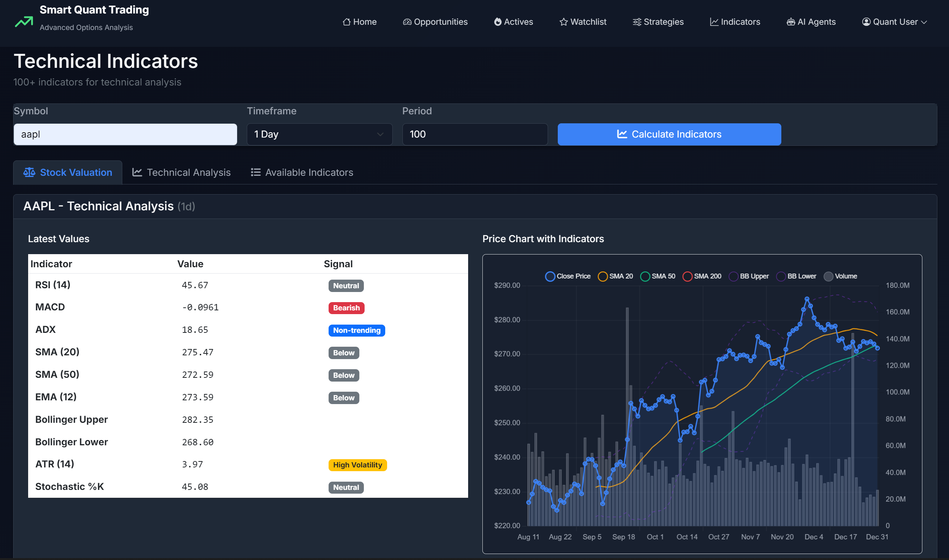Viewport: 949px width, 560px height.
Task: Click the Bearish MACD signal badge
Action: [x=346, y=308]
